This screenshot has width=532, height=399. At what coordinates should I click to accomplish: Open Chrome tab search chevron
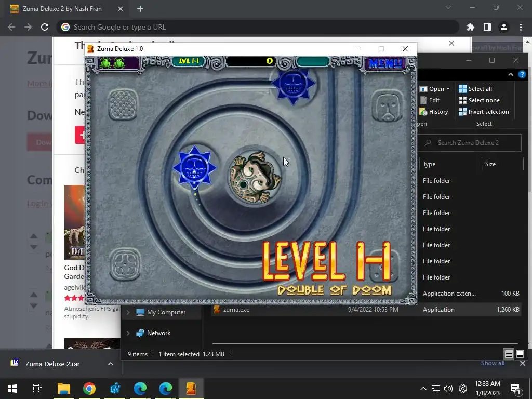[x=448, y=7]
